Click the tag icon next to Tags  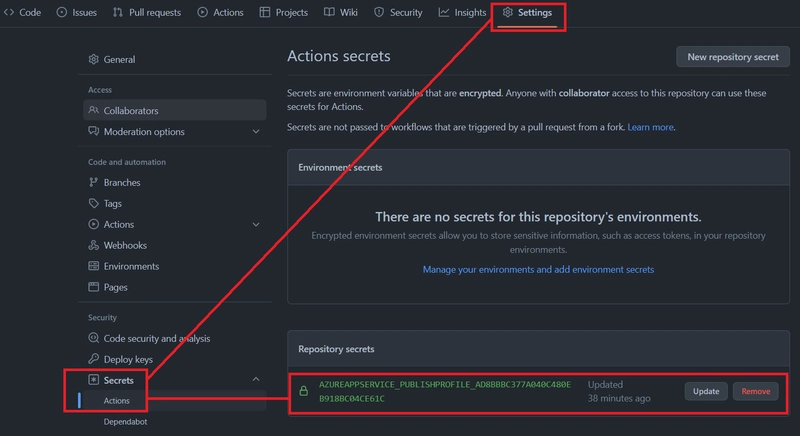[x=94, y=204]
